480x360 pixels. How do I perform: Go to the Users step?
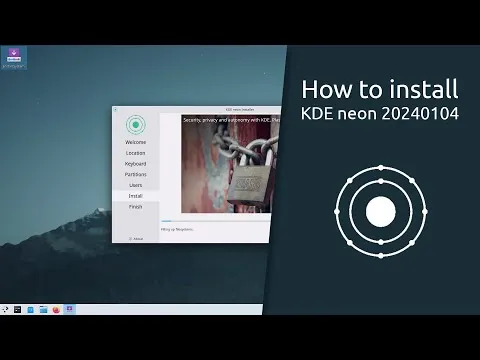[135, 185]
